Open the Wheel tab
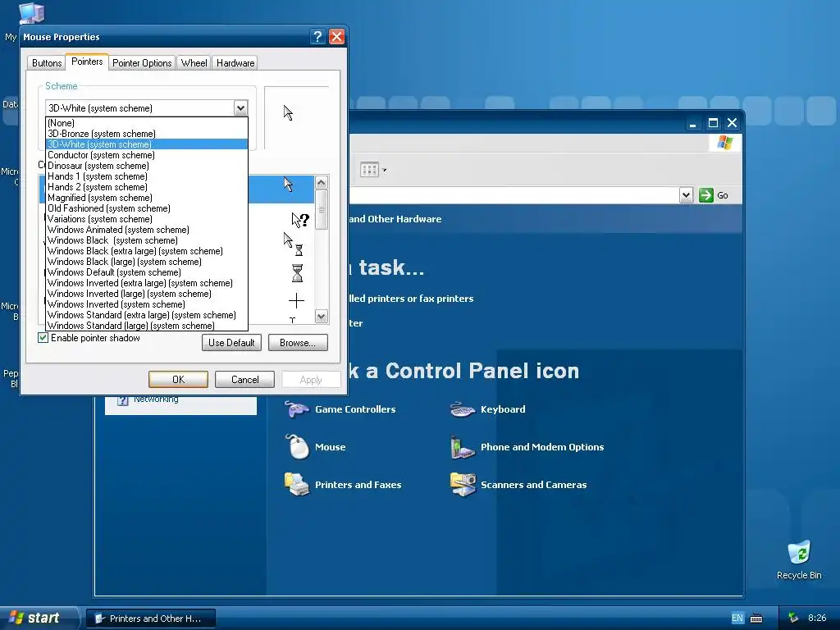This screenshot has height=630, width=840. (194, 63)
